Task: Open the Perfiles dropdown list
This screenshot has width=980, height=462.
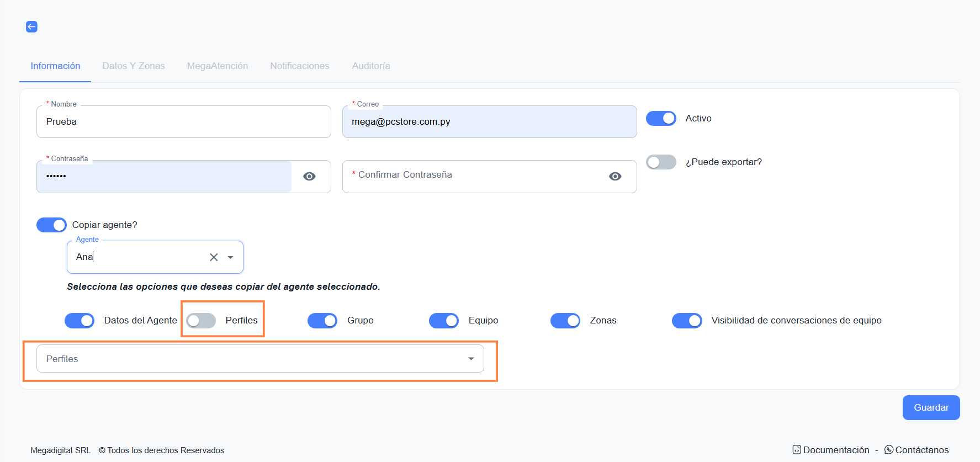Action: (x=260, y=359)
